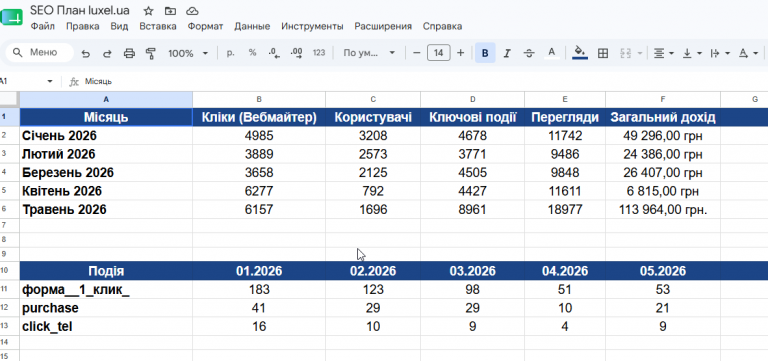Star the SEO План luxel.ua document

(149, 11)
